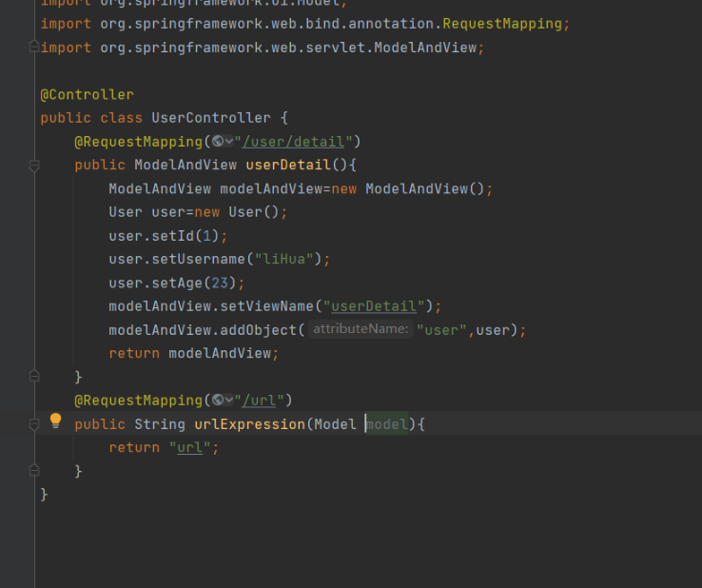Collapse the urlExpression method fold marker

coord(34,424)
